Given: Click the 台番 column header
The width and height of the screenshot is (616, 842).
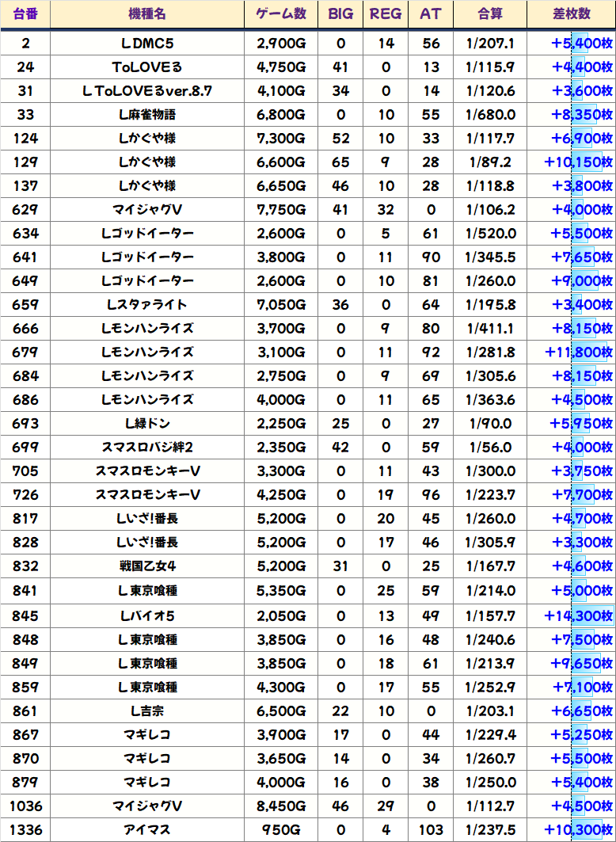Looking at the screenshot, I should click(x=25, y=14).
